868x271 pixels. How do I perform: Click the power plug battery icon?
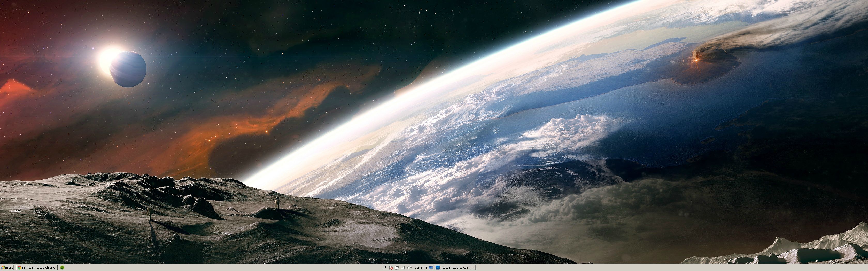coord(397,268)
